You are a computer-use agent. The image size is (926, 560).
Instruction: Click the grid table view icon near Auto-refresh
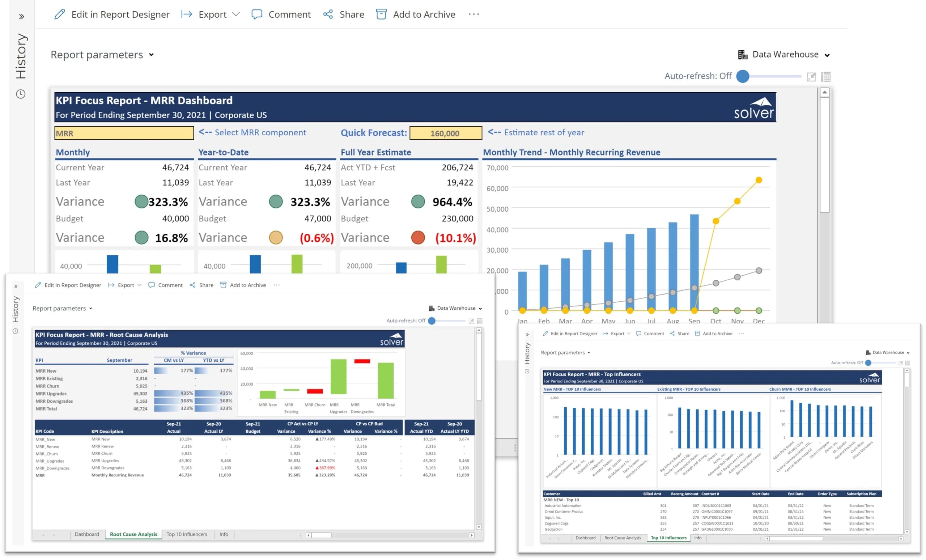point(826,77)
